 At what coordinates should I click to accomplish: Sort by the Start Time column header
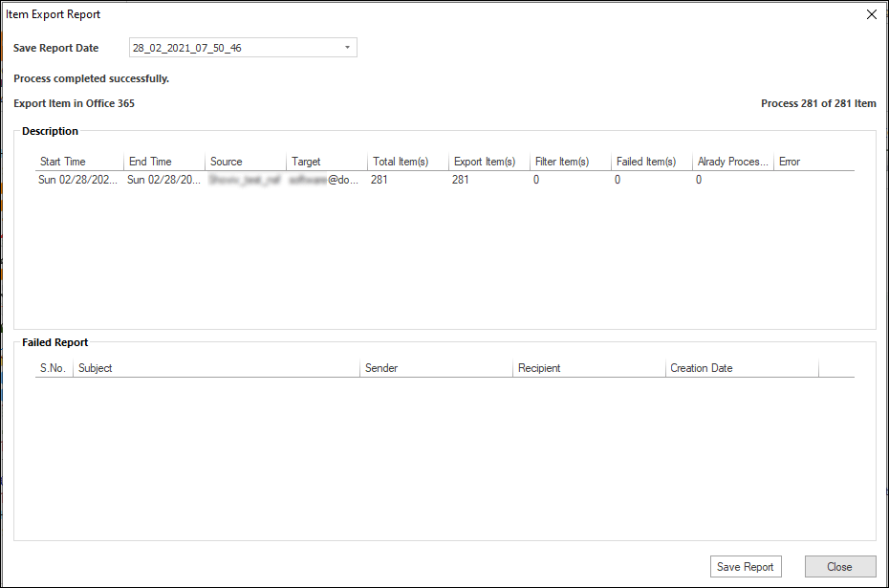click(x=79, y=162)
